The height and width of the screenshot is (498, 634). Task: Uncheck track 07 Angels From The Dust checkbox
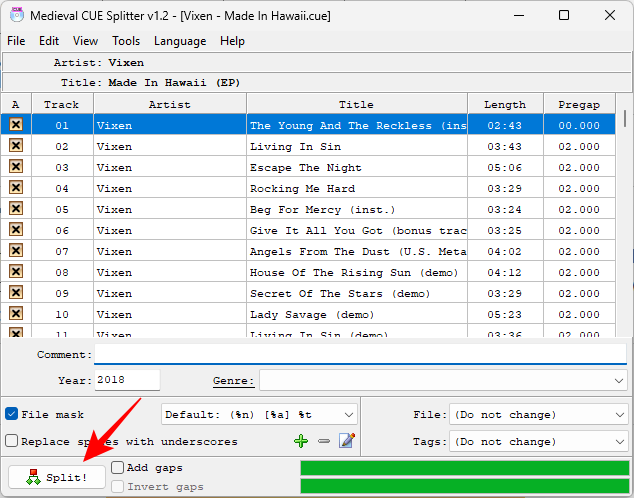pos(16,251)
